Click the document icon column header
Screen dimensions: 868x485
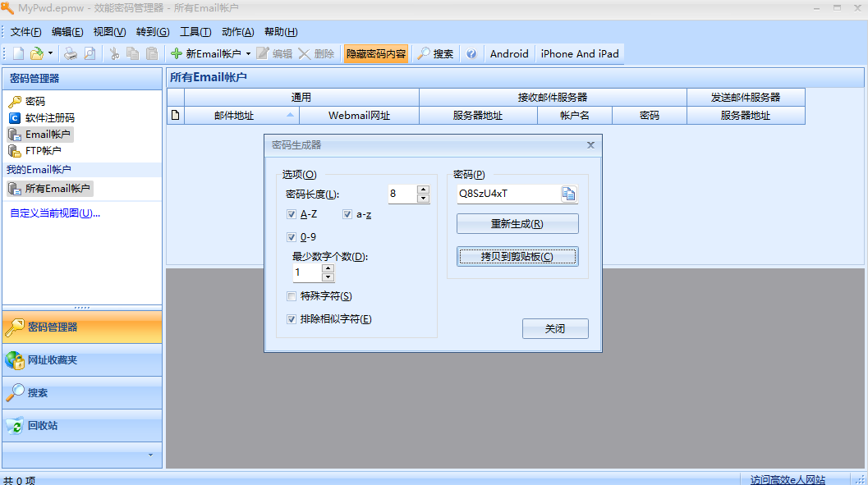tap(176, 116)
